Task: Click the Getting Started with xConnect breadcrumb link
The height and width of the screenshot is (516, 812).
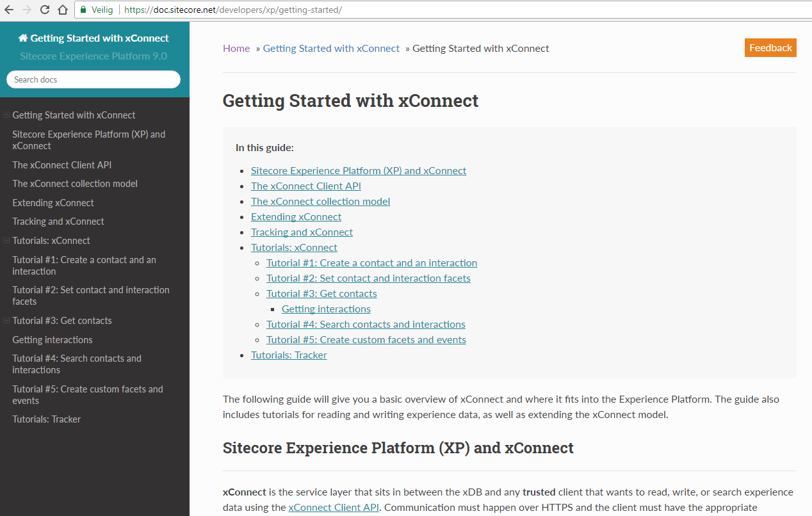Action: point(331,48)
